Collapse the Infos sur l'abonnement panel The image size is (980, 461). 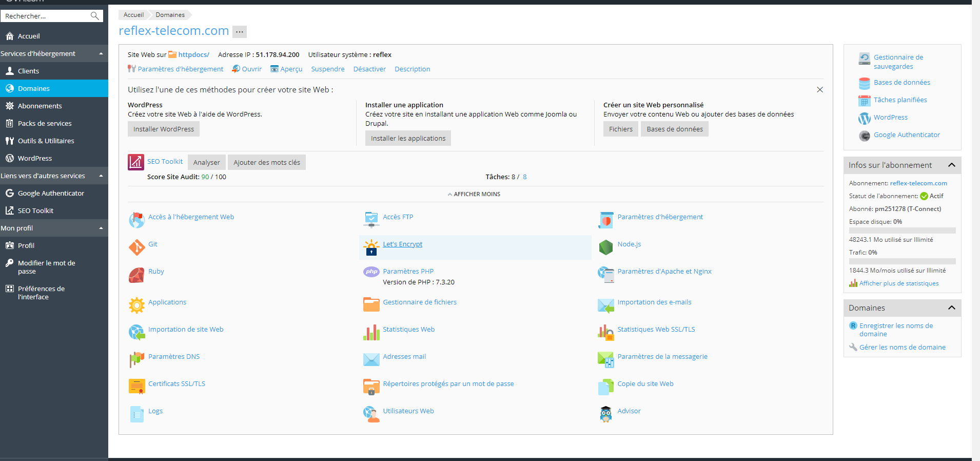(951, 165)
